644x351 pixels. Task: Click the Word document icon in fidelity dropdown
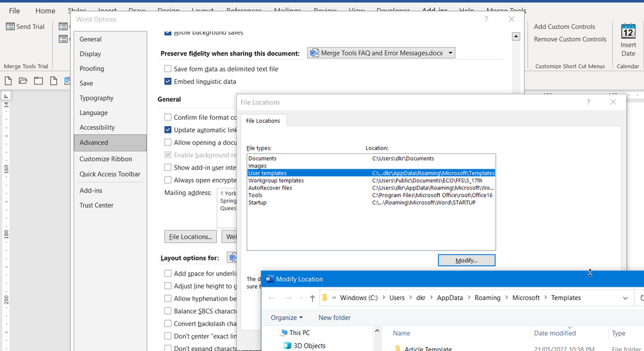point(314,53)
